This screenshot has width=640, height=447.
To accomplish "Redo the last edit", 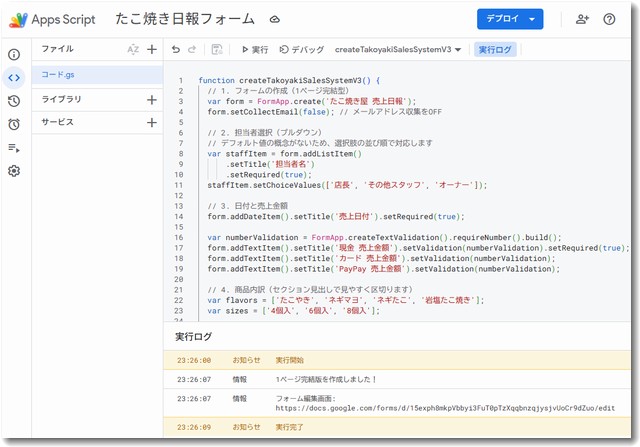I will pyautogui.click(x=192, y=49).
